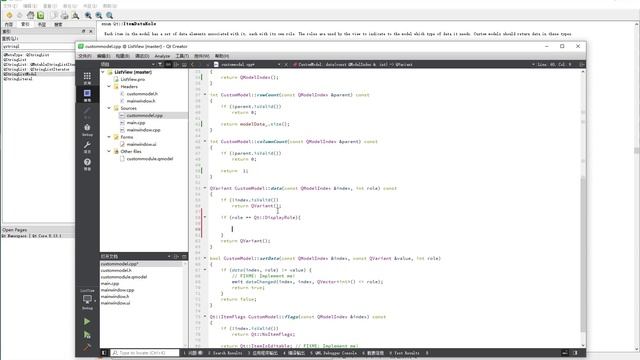Open the Test Results output pane

click(404, 353)
